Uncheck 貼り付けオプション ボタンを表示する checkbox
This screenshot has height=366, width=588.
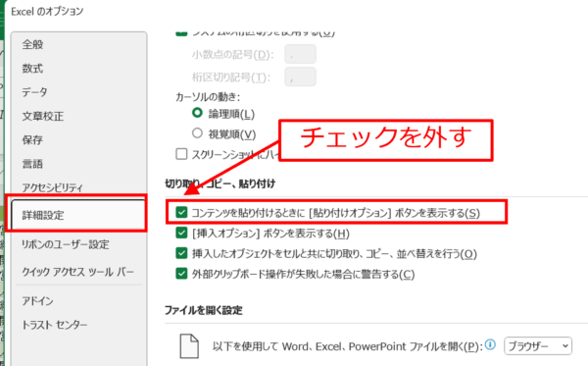tap(181, 213)
